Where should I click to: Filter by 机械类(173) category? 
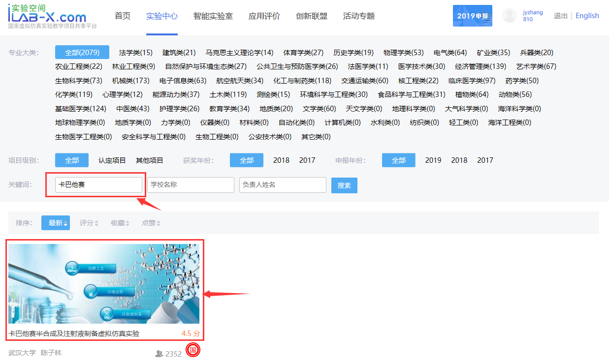point(130,81)
